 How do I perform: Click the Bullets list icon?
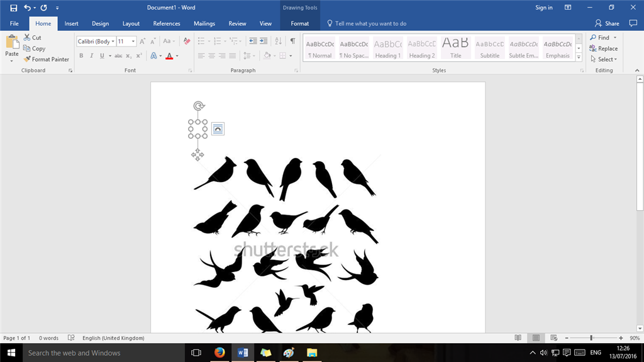201,41
